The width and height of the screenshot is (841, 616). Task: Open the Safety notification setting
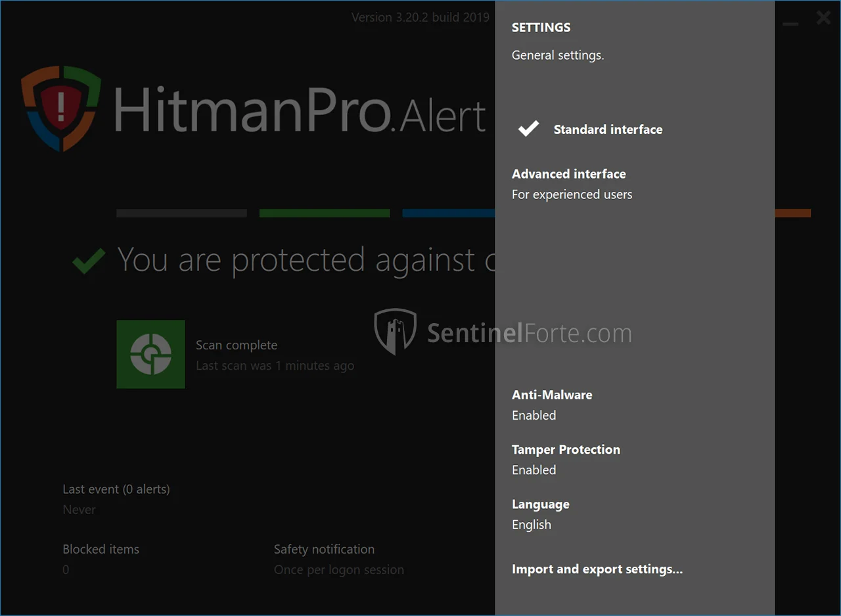pyautogui.click(x=325, y=549)
